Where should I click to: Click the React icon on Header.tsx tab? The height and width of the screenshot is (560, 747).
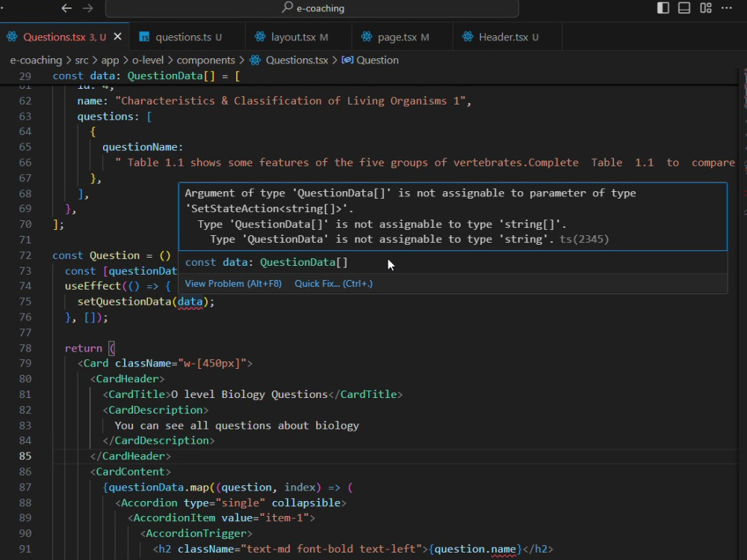pos(468,37)
